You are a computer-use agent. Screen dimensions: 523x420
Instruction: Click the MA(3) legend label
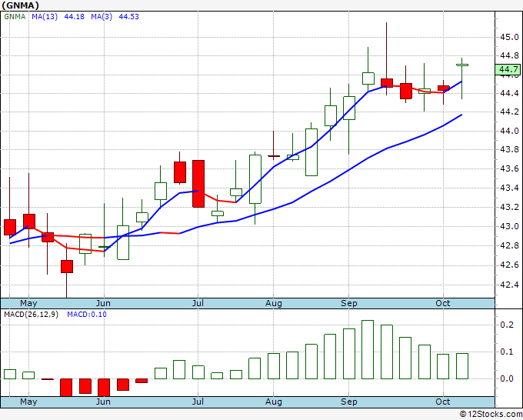[x=102, y=17]
